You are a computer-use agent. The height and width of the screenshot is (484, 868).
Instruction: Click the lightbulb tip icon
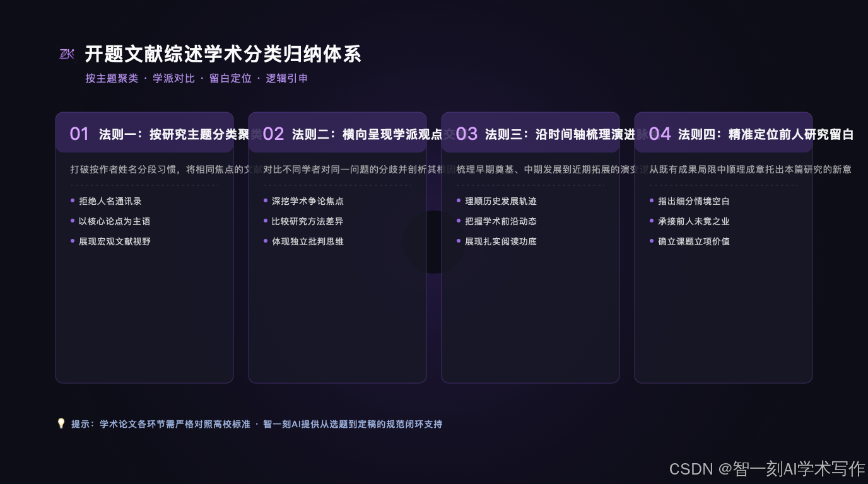tap(61, 423)
